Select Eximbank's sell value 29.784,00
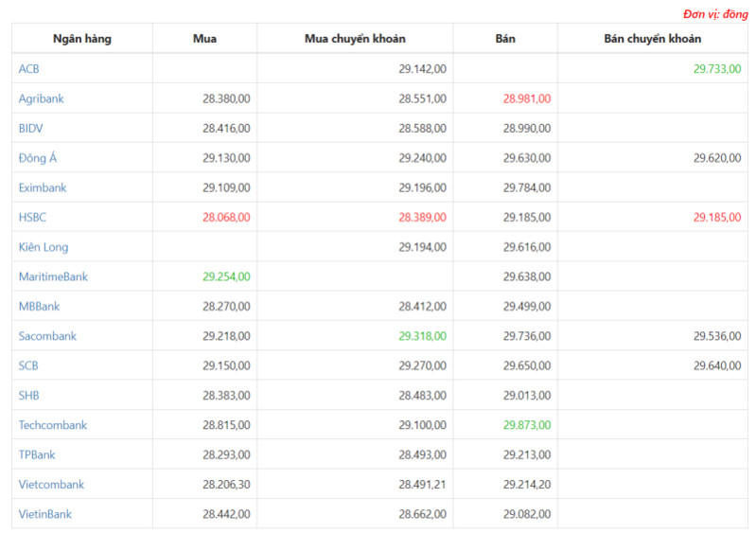Screen dimensions: 756x533 pyautogui.click(x=527, y=187)
